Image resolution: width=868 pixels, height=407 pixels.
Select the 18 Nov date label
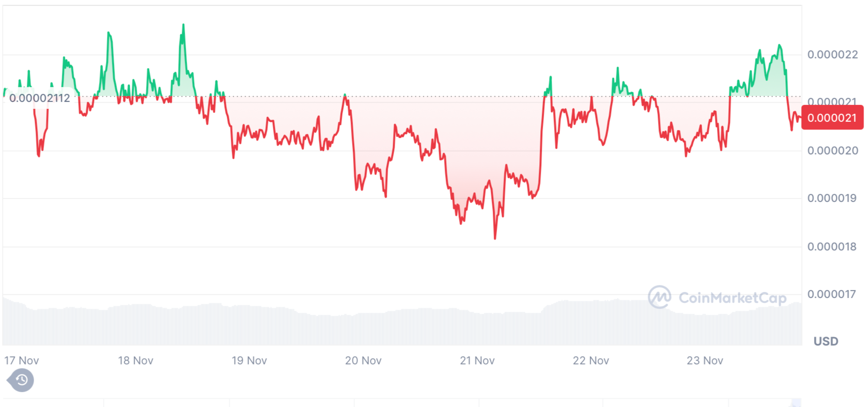pos(136,360)
